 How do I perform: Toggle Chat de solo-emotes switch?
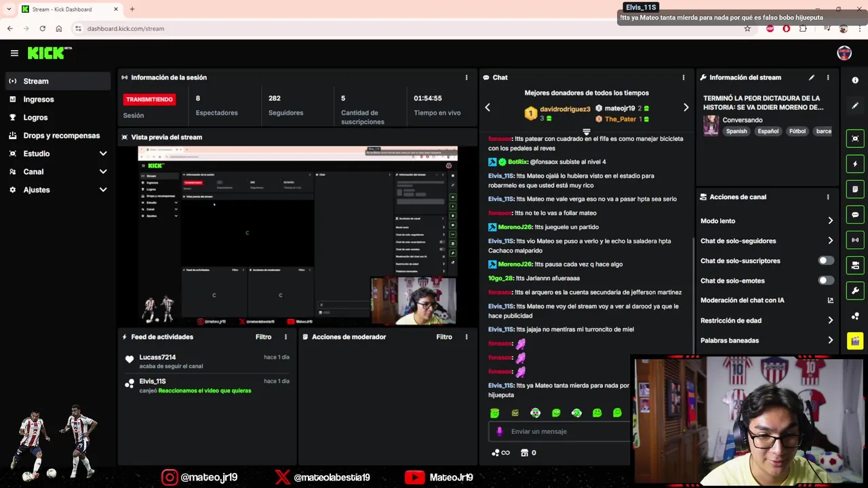pyautogui.click(x=825, y=281)
